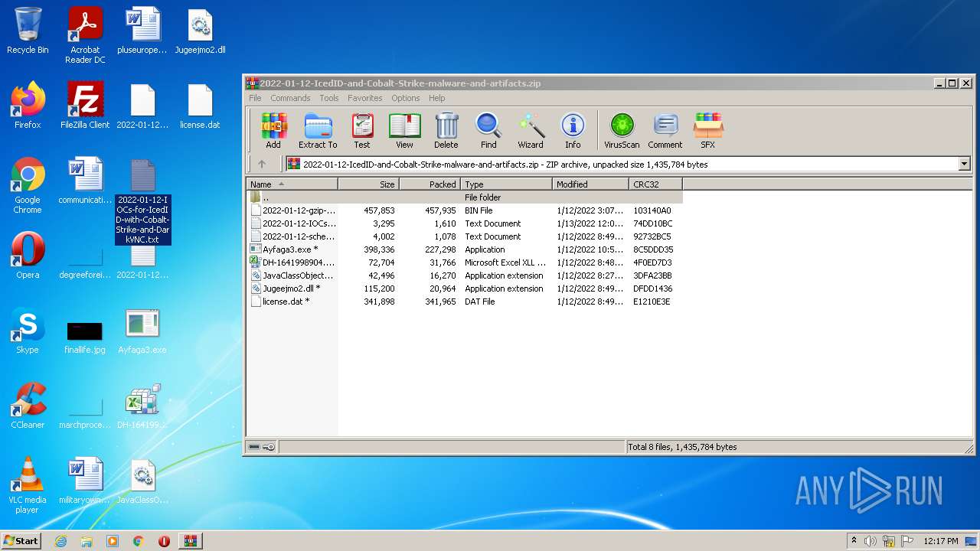980x551 pixels.
Task: Select JavaClassObject in the archive list
Action: point(465,275)
